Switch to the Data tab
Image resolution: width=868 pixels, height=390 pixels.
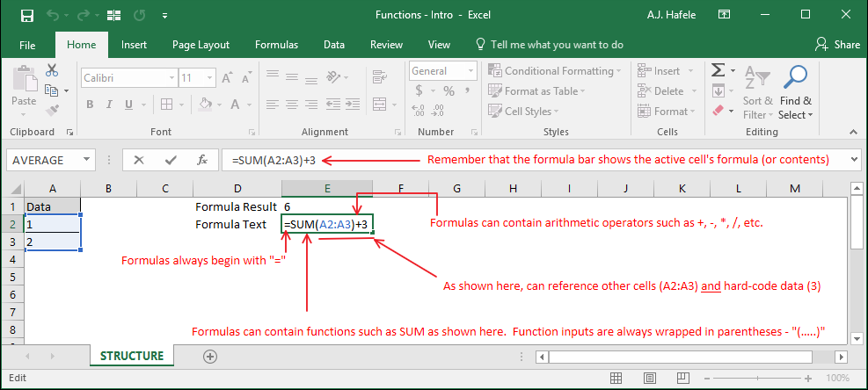[x=334, y=45]
